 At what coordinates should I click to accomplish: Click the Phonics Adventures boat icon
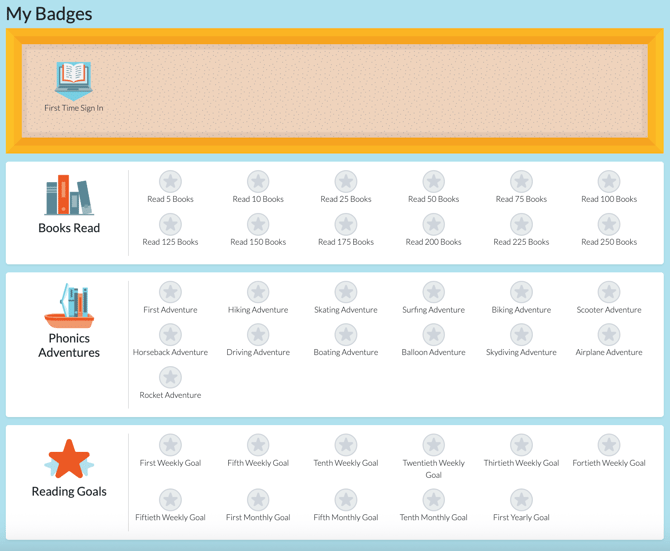pos(69,306)
